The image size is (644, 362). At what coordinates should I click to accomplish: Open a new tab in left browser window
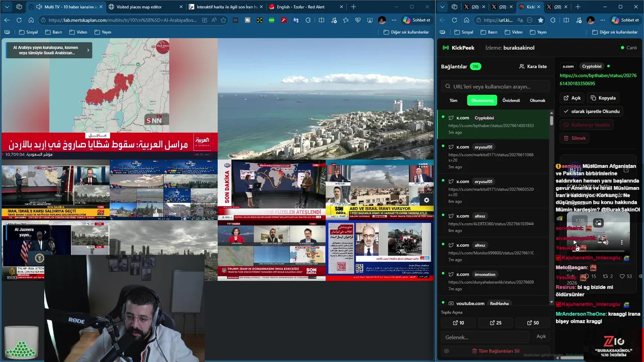(x=353, y=7)
